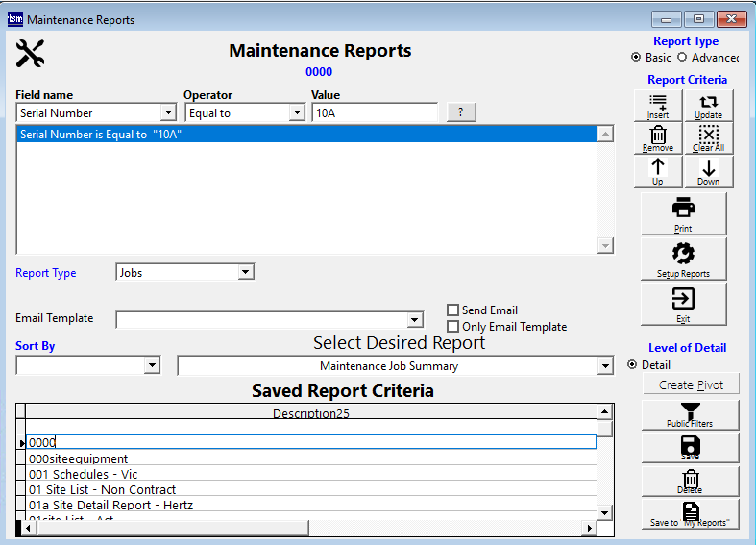
Task: Select the Advanced report type radio
Action: (683, 58)
